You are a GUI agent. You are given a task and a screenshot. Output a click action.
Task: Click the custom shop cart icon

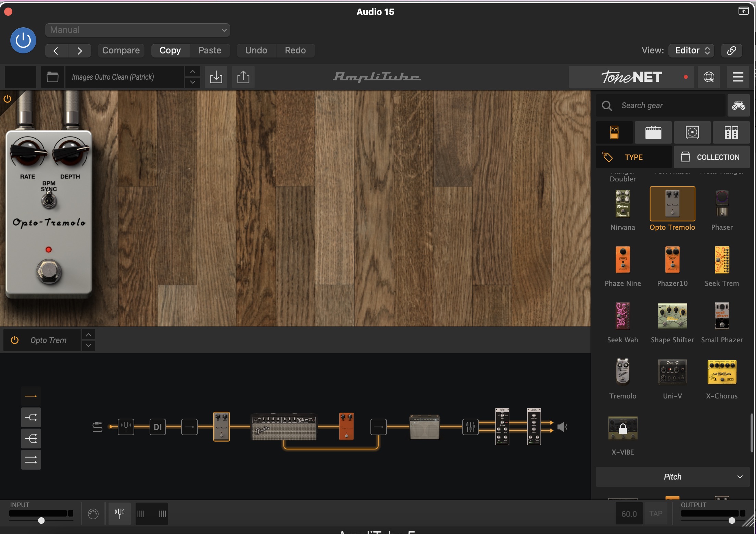(739, 105)
